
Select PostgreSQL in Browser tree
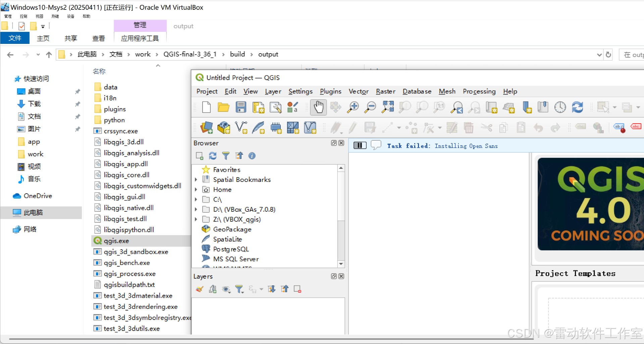231,249
